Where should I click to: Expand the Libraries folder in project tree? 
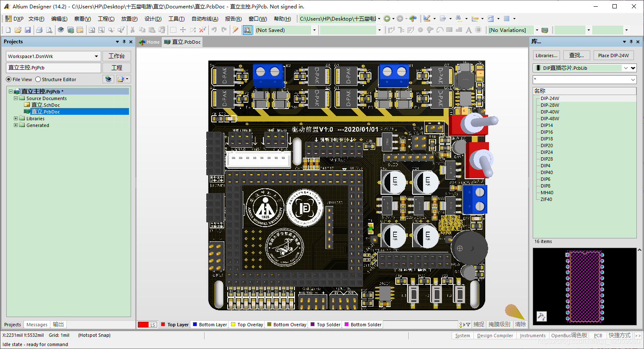tap(16, 119)
